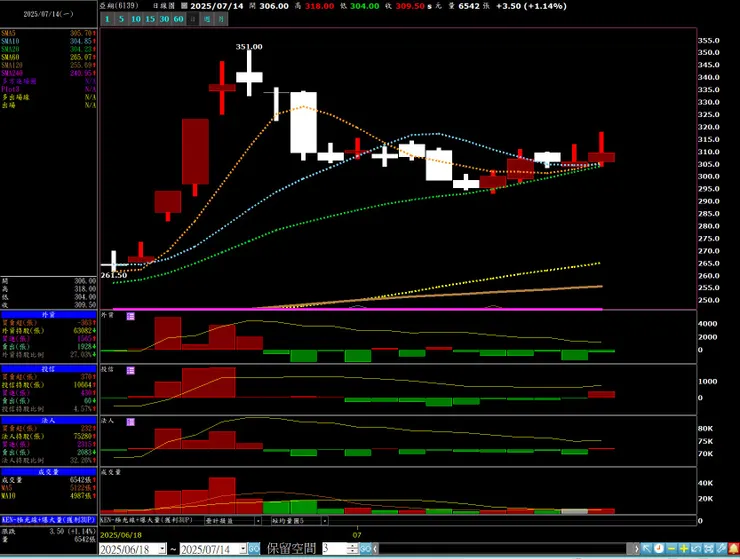Screen dimensions: 740x559
Task: Choose the 30-minute timeframe
Action: [164, 19]
